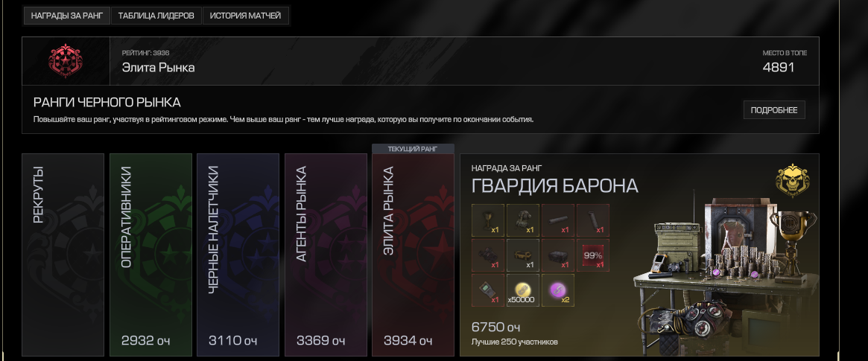The image size is (868, 361).
Task: Click the golden skull Гвардия Барона emblem
Action: pos(792,180)
